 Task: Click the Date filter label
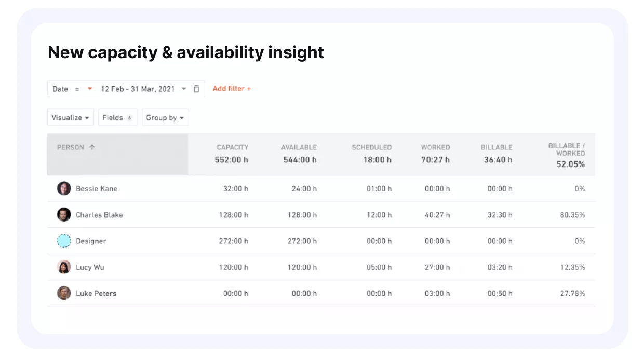[60, 89]
